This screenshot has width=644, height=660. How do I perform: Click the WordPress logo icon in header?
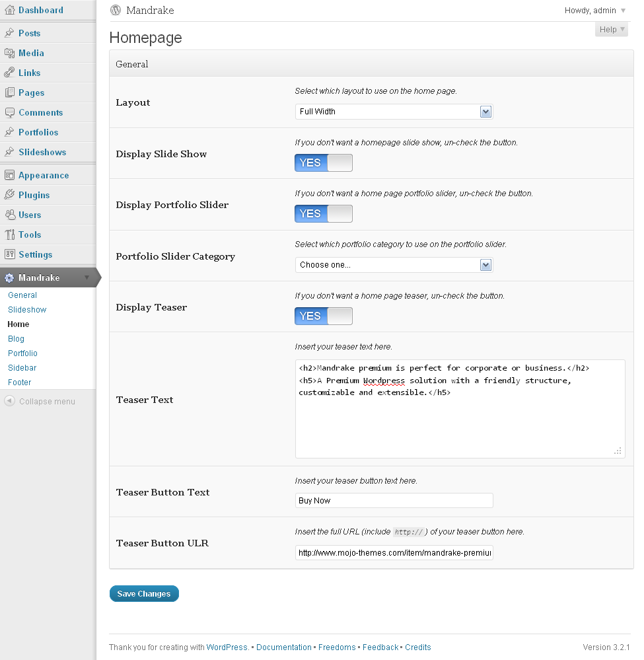pyautogui.click(x=116, y=11)
